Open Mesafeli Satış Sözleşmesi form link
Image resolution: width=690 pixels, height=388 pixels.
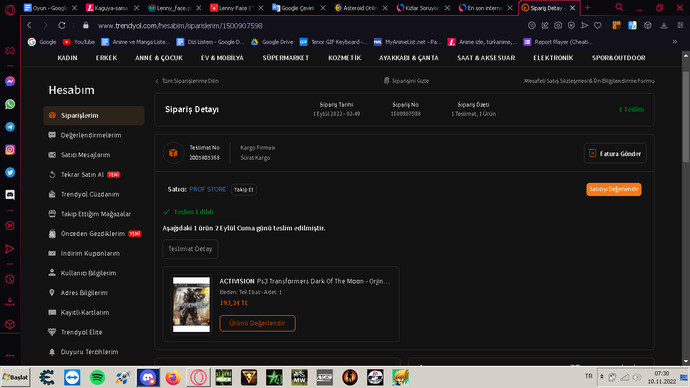coord(589,81)
